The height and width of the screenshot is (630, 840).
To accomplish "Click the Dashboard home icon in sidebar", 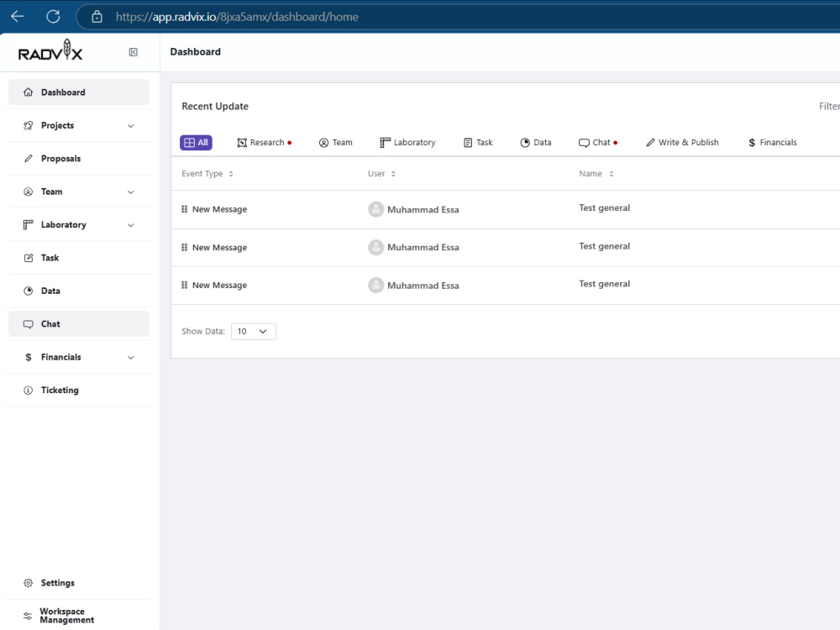I will [29, 92].
